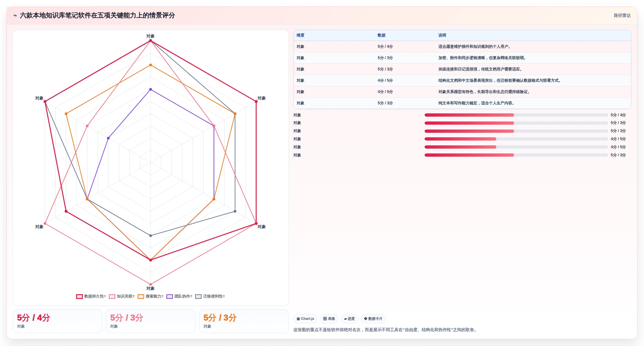The image size is (644, 346).
Task: Click the 5分 / 4分 cell in the table
Action: pos(385,47)
